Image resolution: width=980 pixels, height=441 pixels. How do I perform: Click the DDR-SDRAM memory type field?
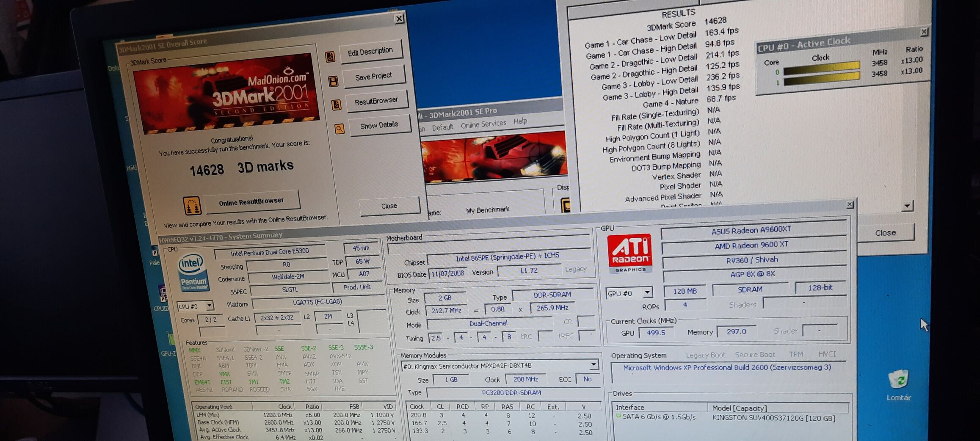[x=552, y=294]
